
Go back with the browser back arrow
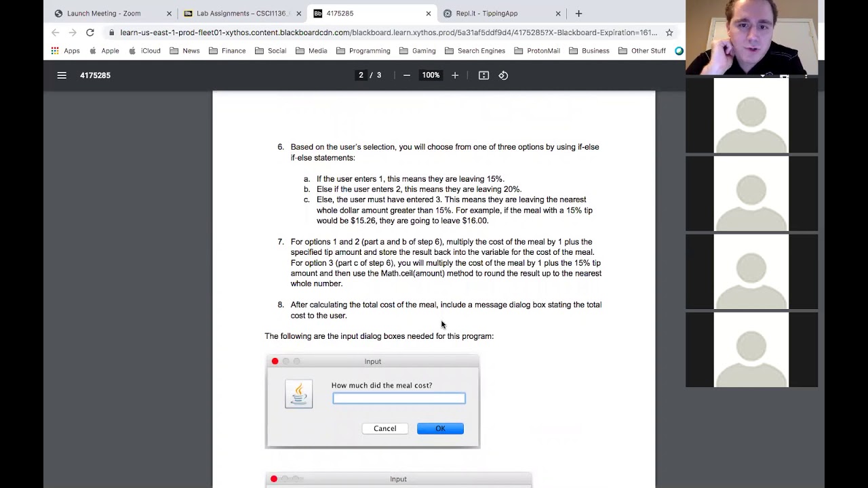coord(56,33)
